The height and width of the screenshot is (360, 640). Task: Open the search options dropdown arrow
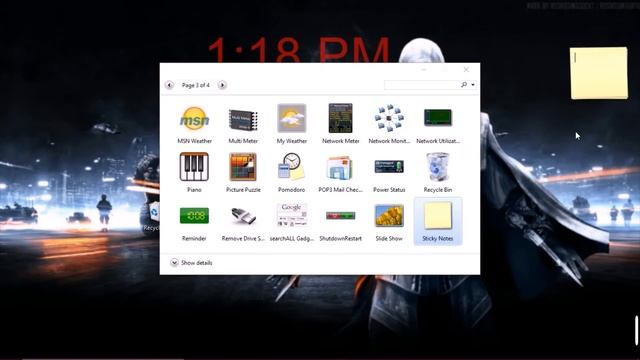click(473, 85)
